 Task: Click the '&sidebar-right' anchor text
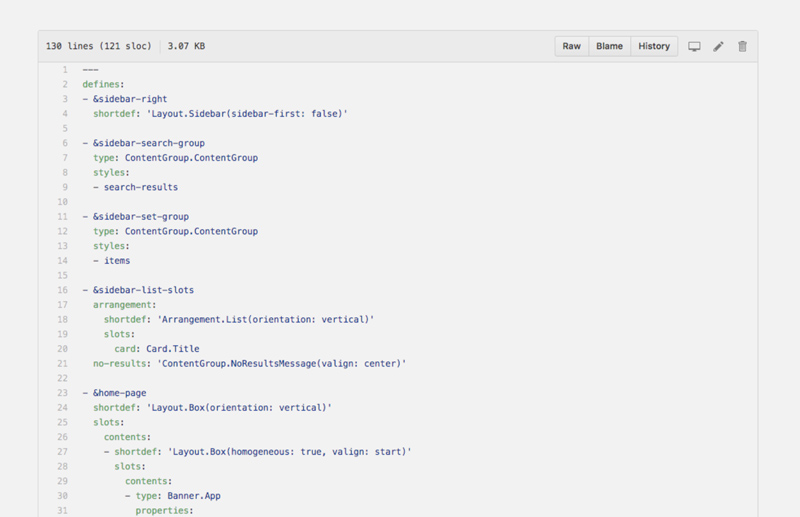click(x=130, y=99)
